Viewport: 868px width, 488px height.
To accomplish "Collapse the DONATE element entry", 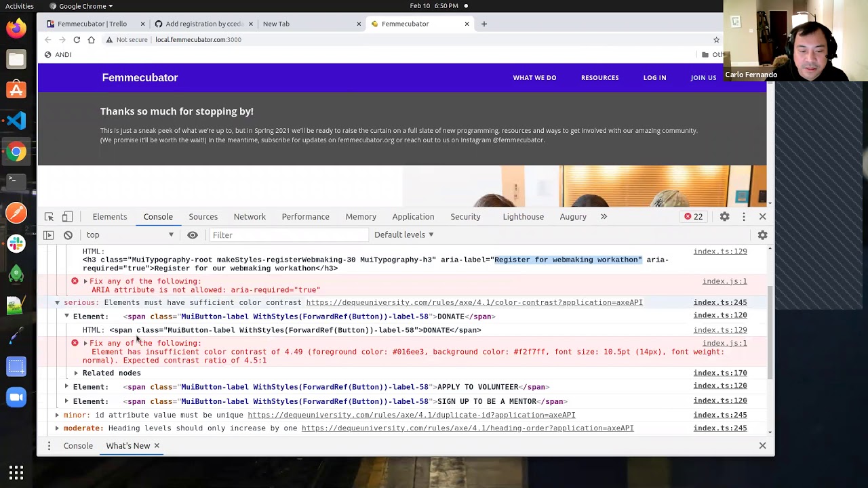I will [x=66, y=317].
